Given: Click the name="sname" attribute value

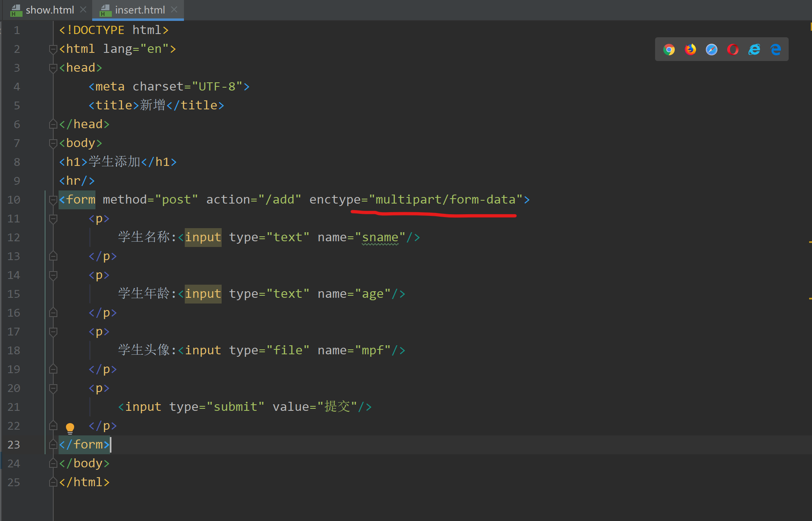Looking at the screenshot, I should click(380, 238).
